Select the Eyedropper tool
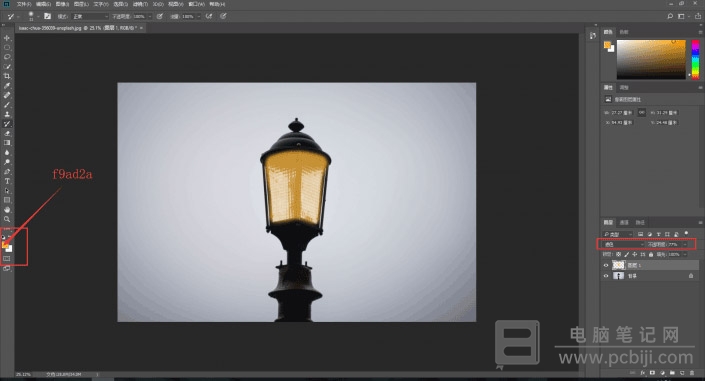The width and height of the screenshot is (705, 381). point(7,85)
